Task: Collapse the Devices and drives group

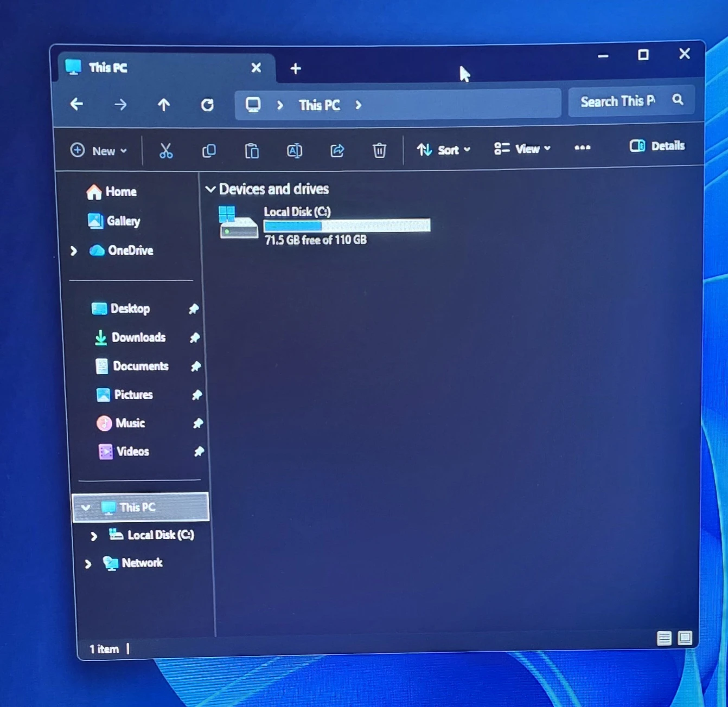Action: click(x=210, y=189)
